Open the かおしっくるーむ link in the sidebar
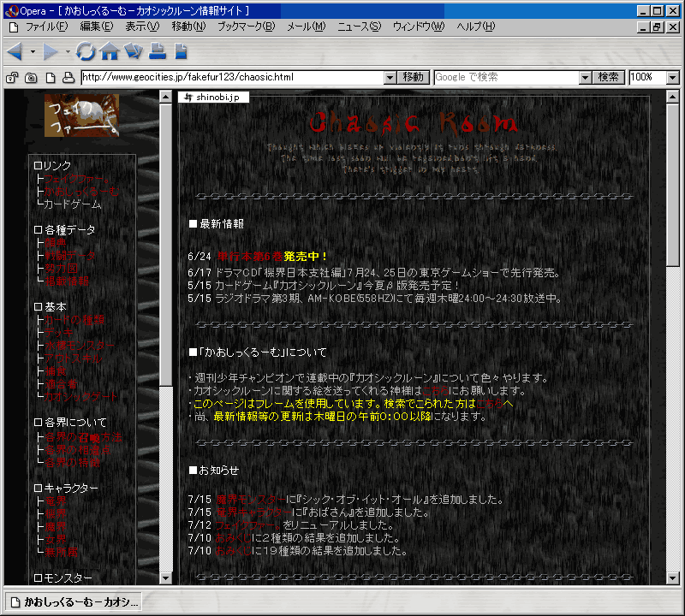 point(81,192)
